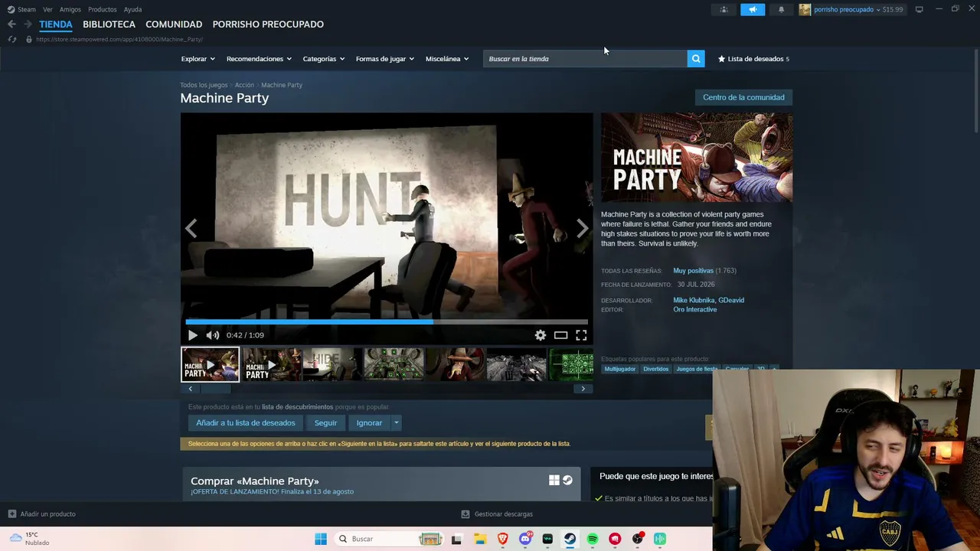
Task: Mute the trailer volume
Action: click(x=213, y=335)
